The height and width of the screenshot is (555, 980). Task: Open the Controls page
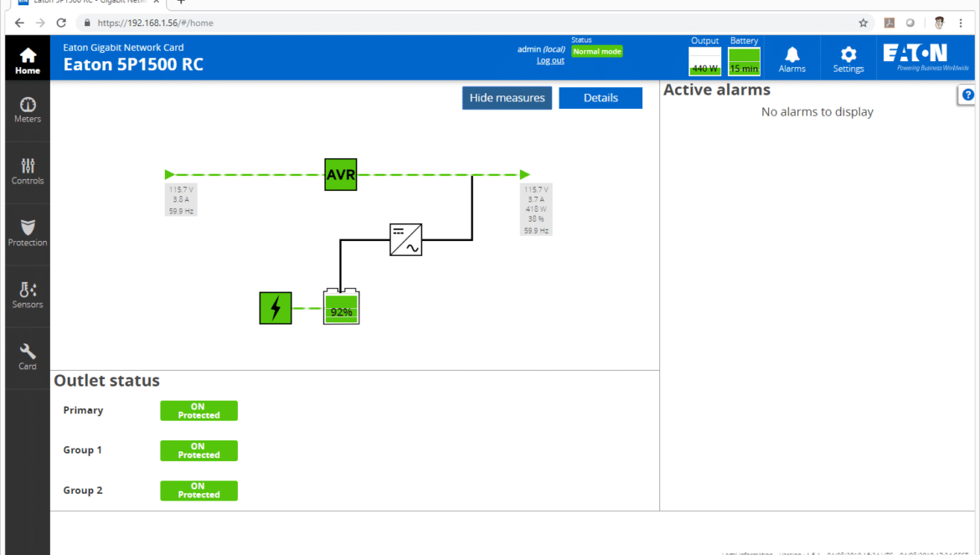click(x=28, y=172)
